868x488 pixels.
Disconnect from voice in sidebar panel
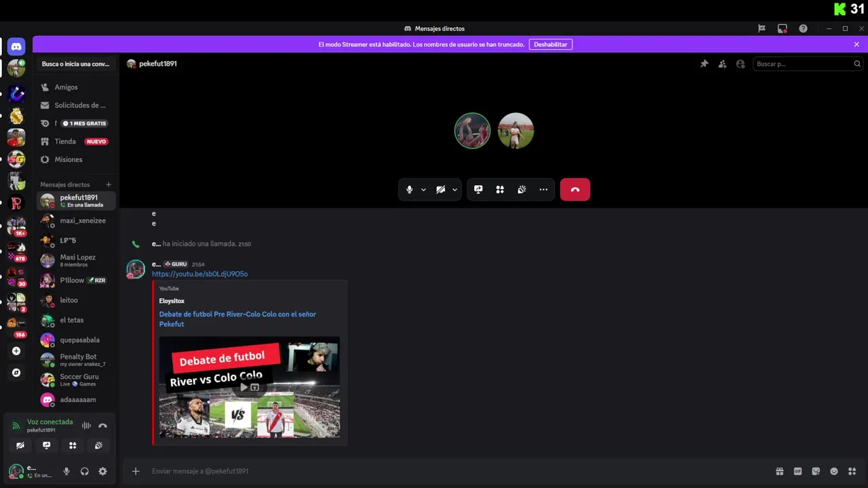click(x=103, y=426)
